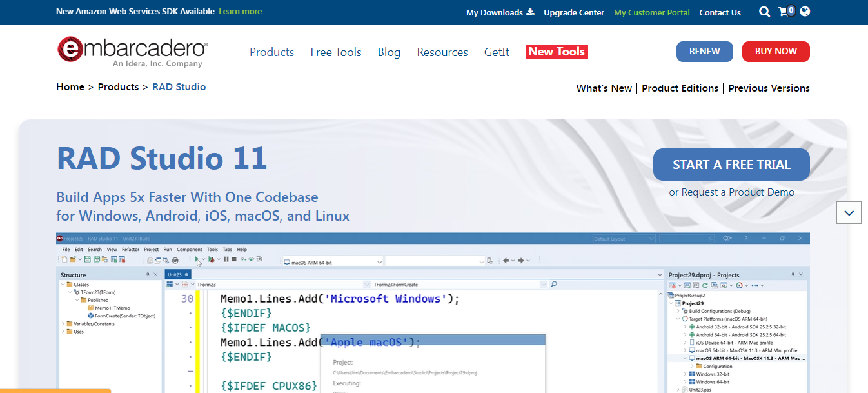Click the help question mark in IDE title bar

click(746, 238)
